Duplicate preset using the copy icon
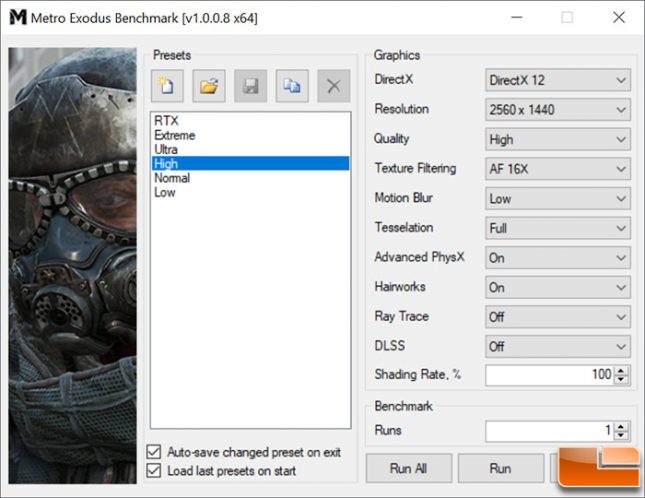Screen dimensions: 645x498 coord(292,86)
